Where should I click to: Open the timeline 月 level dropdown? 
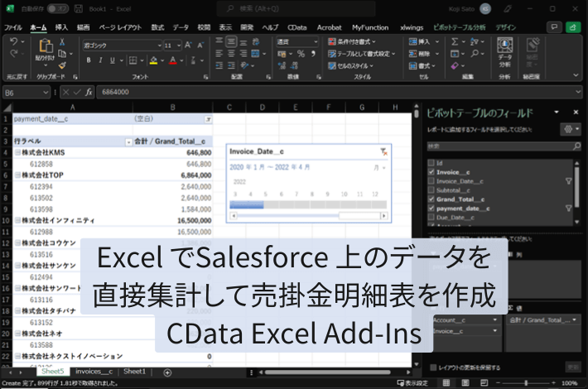click(x=379, y=167)
